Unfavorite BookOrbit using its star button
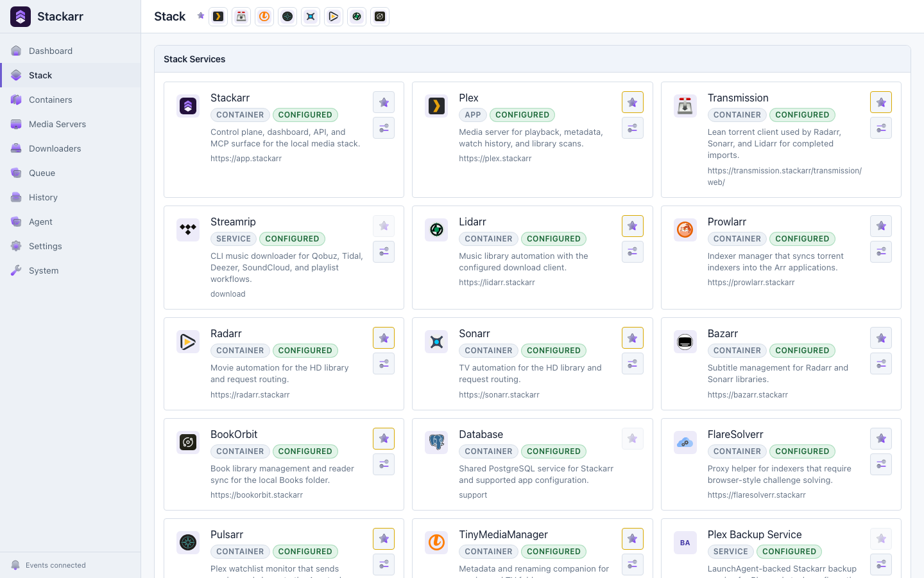 click(x=384, y=439)
